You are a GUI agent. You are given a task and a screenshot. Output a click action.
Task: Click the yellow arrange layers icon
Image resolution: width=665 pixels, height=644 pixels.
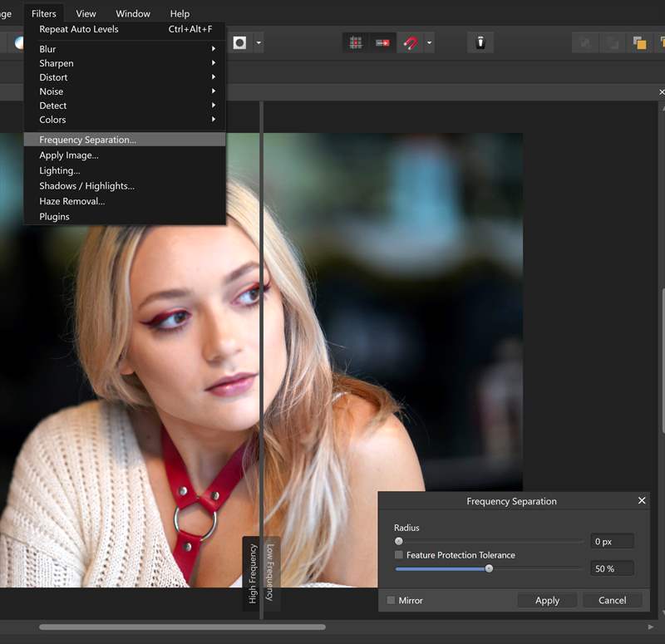638,42
